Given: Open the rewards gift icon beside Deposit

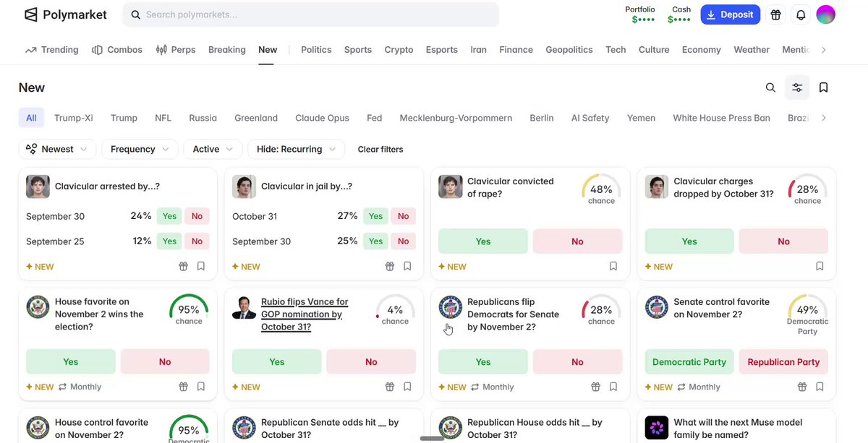Looking at the screenshot, I should [776, 14].
